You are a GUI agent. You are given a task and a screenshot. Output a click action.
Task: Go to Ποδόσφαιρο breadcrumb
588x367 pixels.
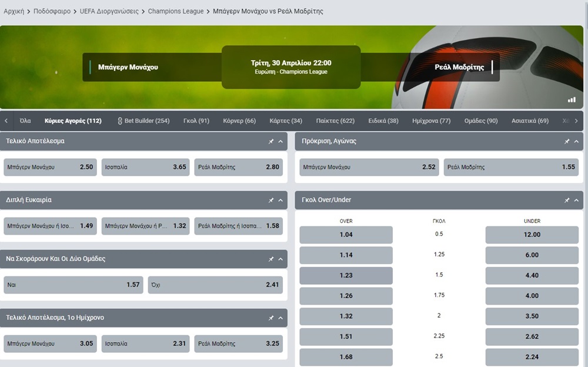point(52,11)
